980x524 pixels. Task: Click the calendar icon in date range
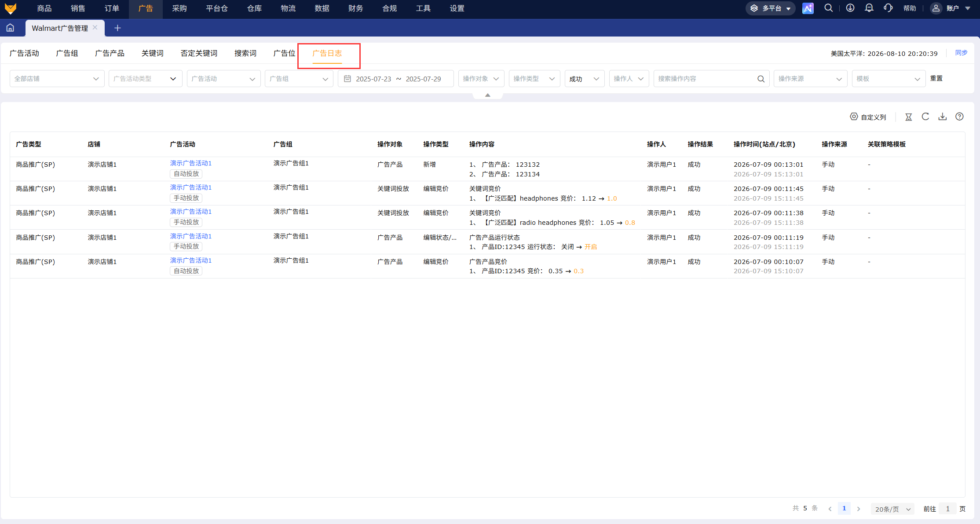[347, 79]
